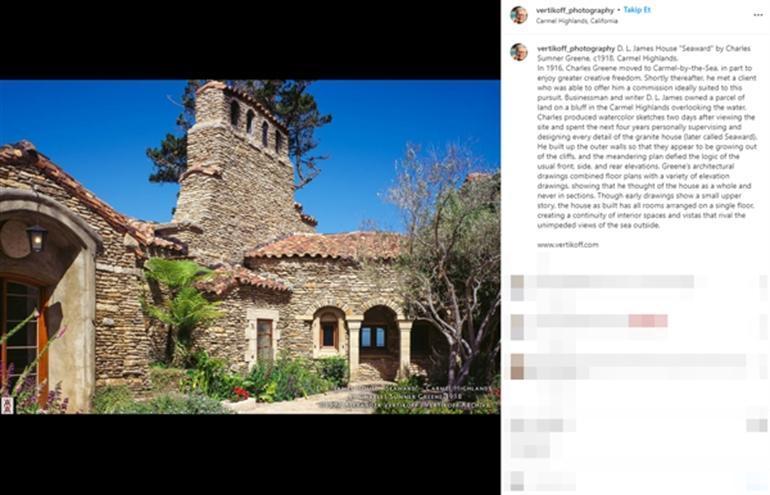This screenshot has width=770, height=495.
Task: Click the blurred avatar of the second comment
Action: point(517,327)
